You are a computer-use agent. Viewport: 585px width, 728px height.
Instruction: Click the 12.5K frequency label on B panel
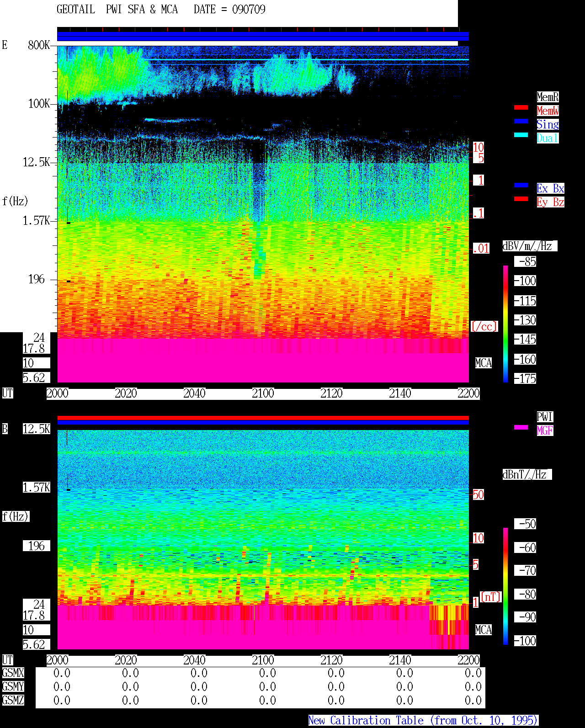point(37,429)
